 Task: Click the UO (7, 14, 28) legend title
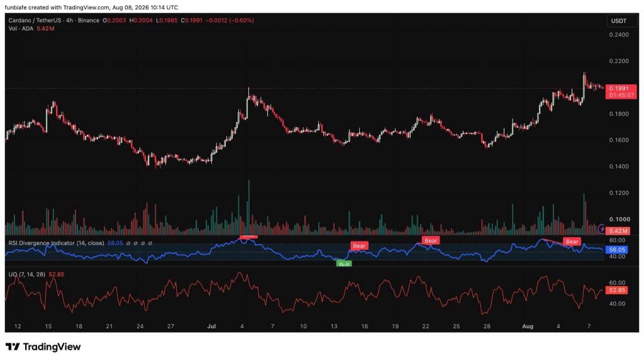(26, 274)
